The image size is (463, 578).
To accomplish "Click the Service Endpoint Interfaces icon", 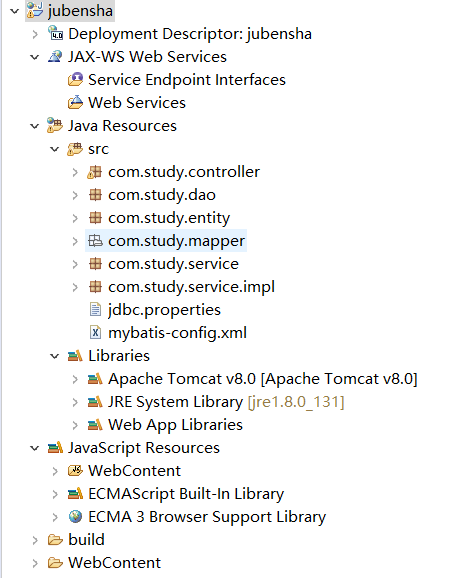I will pyautogui.click(x=75, y=80).
